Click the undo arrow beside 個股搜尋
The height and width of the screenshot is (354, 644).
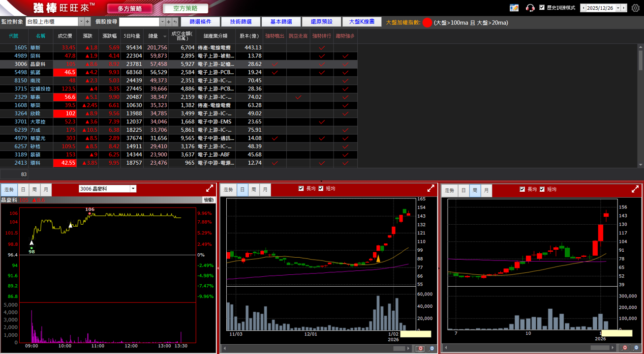click(x=175, y=22)
